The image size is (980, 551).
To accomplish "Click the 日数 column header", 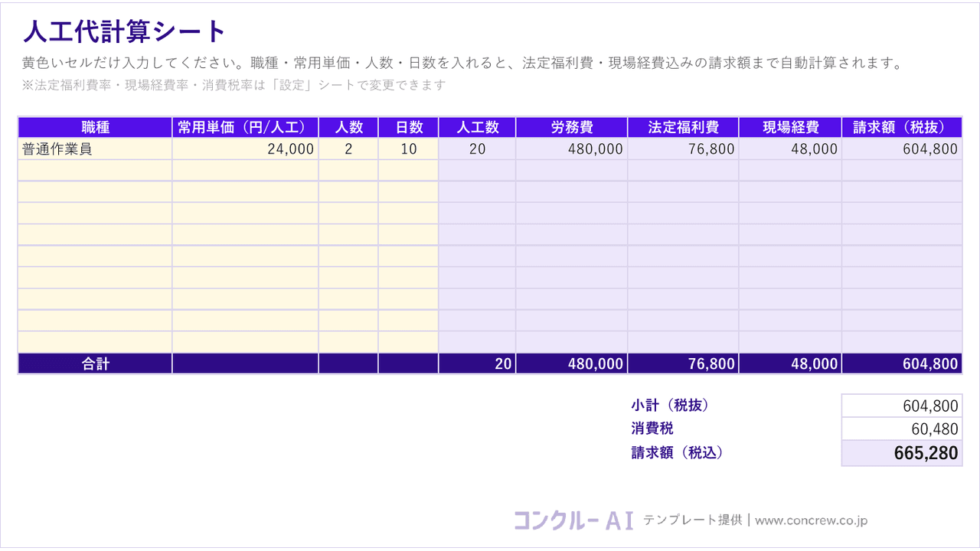I will point(409,127).
